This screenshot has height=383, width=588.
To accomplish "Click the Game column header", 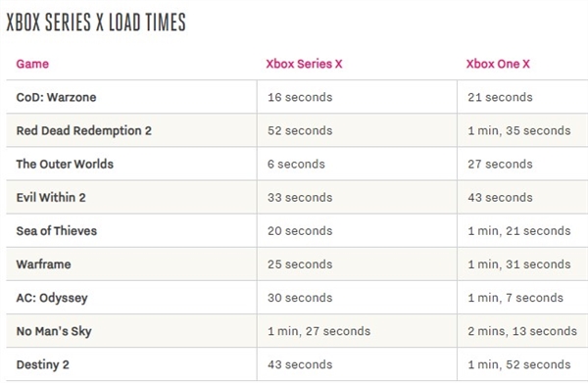I will tap(32, 64).
